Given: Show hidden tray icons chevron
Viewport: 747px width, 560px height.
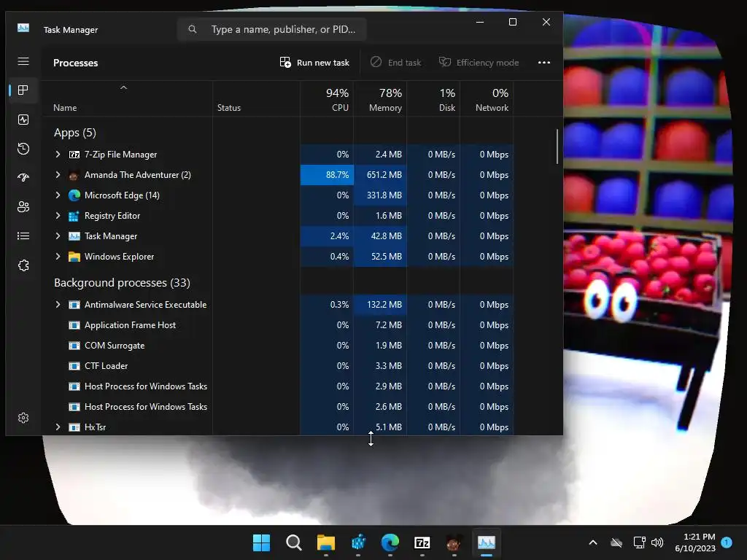Looking at the screenshot, I should (x=593, y=542).
